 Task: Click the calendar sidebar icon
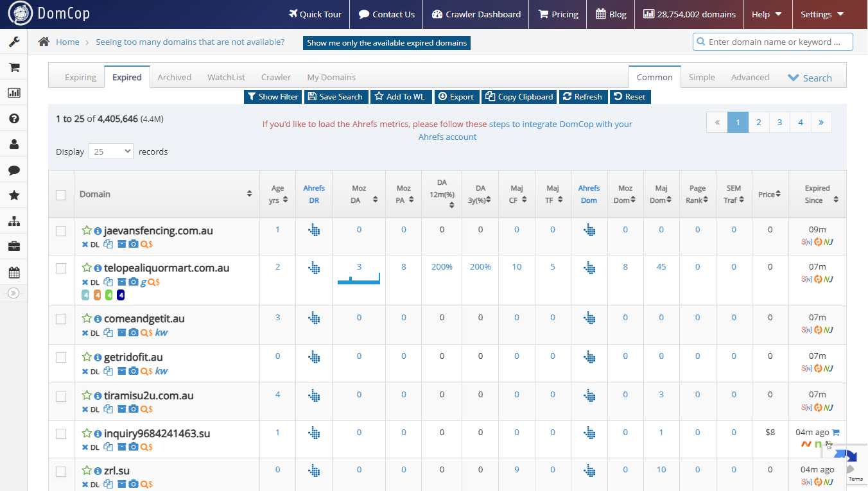click(13, 272)
